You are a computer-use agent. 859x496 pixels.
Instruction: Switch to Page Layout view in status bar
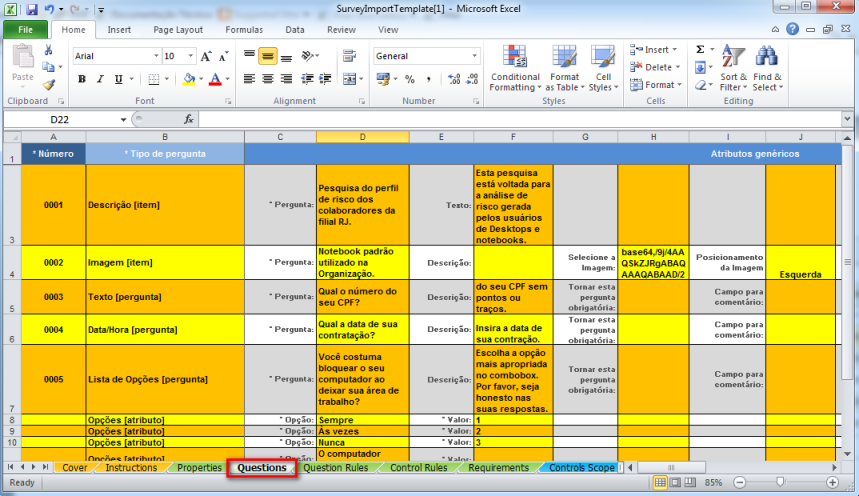coord(675,482)
